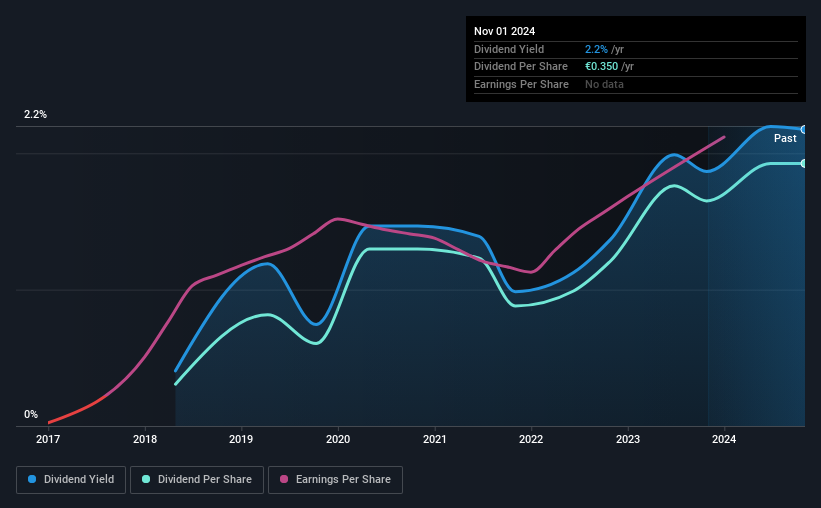Click the 0% y-axis label
The image size is (821, 508).
(31, 414)
